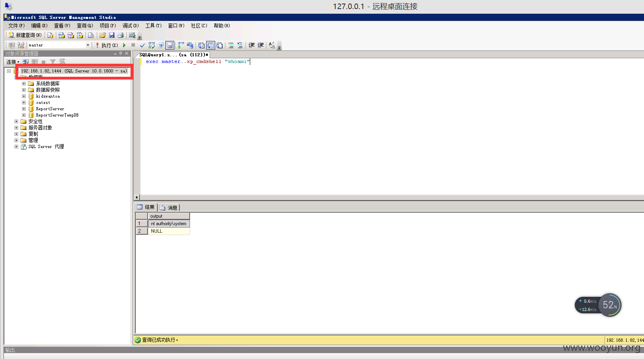
Task: Click Uncomment Selected Lines icon
Action: point(240,45)
